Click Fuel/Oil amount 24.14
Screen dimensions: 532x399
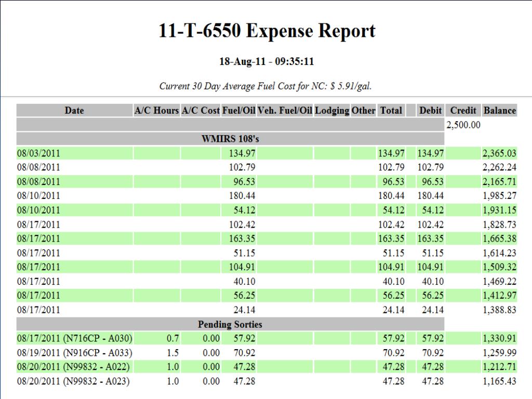pyautogui.click(x=244, y=310)
